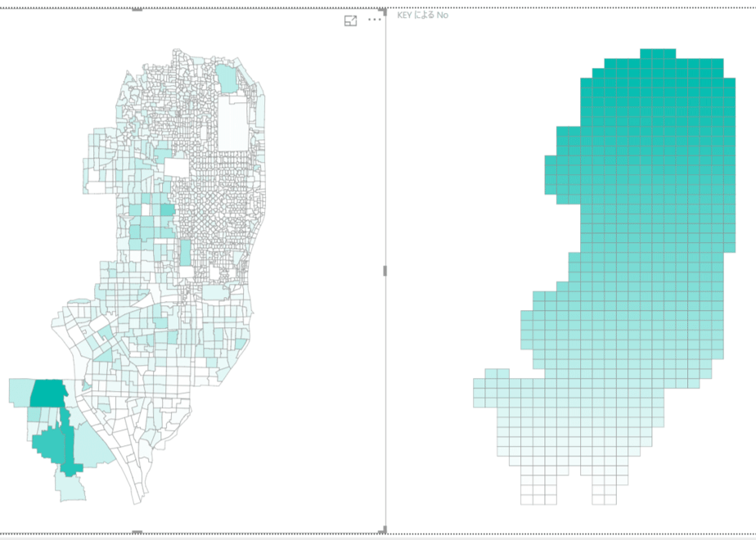This screenshot has width=756, height=540.
Task: Grab the top-edge handle of the left visual
Action: coord(137,10)
